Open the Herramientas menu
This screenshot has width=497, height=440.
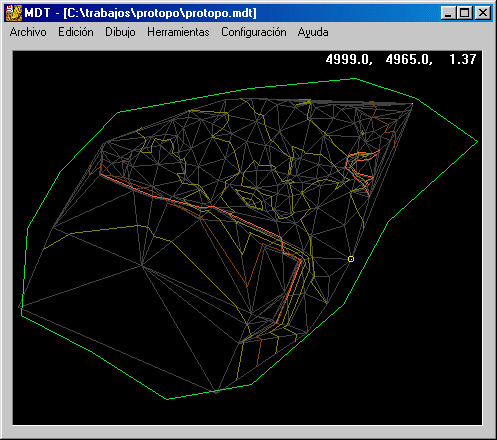[x=178, y=32]
